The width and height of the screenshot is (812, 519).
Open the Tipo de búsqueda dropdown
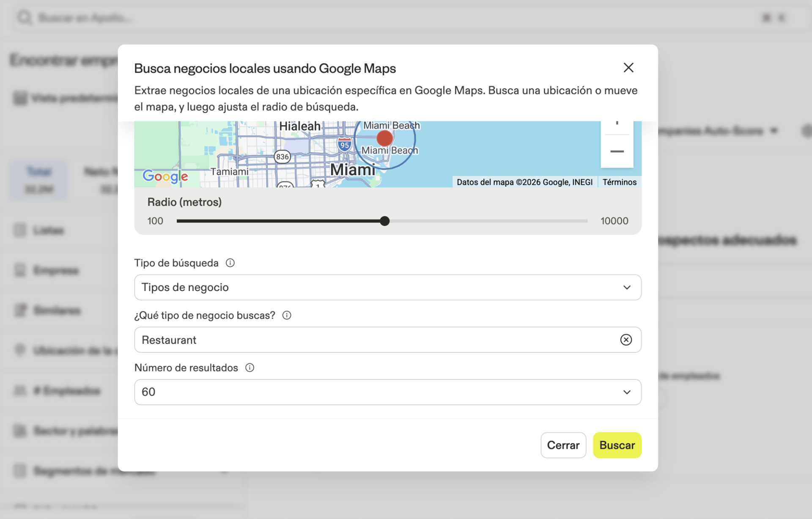[381, 288]
